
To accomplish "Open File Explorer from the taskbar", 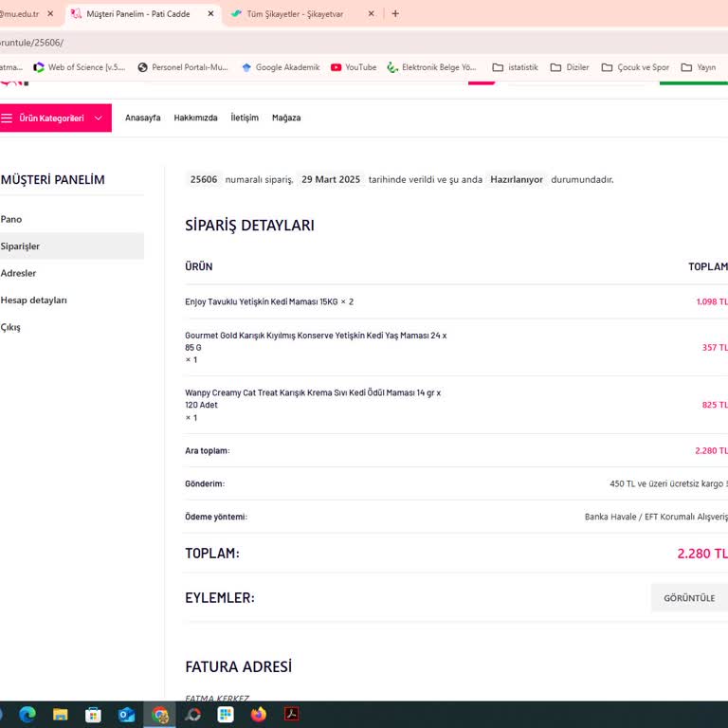I will (61, 715).
